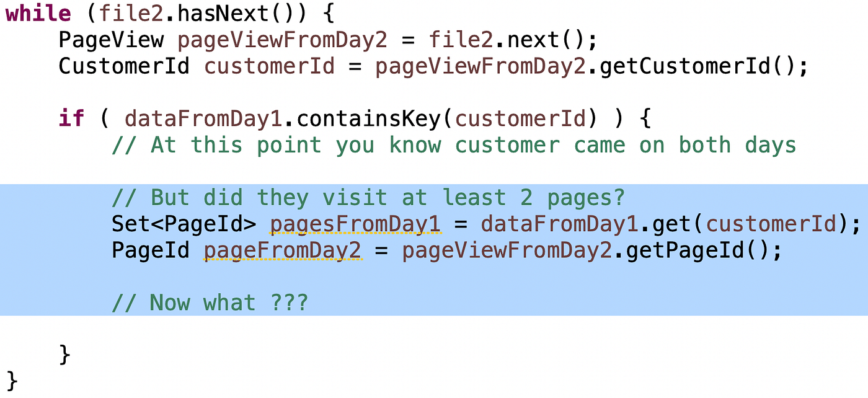Click the final closing brace of while loop
Image resolution: width=868 pixels, height=398 pixels.
tap(12, 379)
